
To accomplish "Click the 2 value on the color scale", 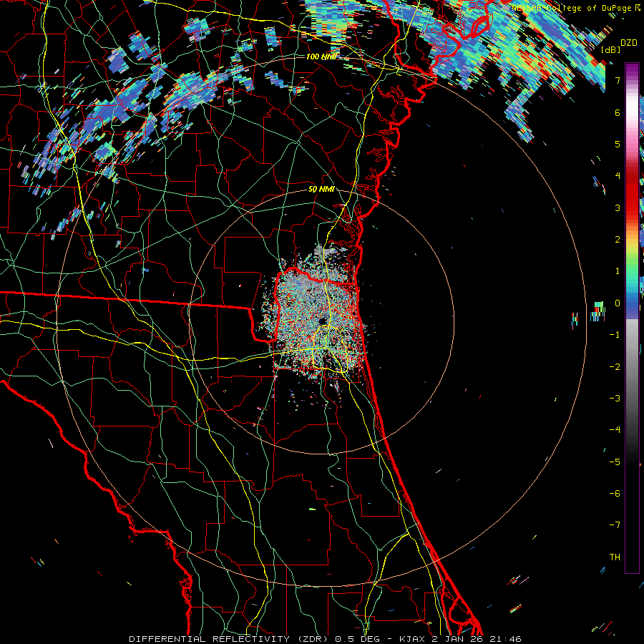I will coord(618,240).
